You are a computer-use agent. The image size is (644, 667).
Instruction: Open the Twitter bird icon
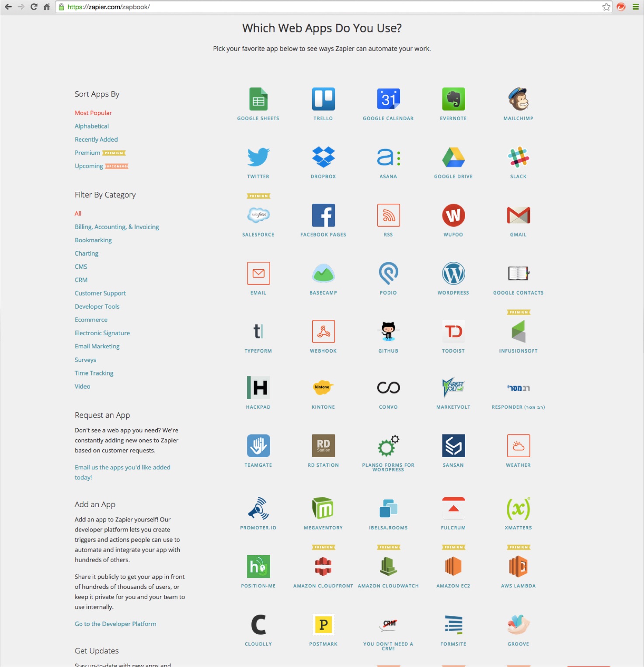click(258, 157)
